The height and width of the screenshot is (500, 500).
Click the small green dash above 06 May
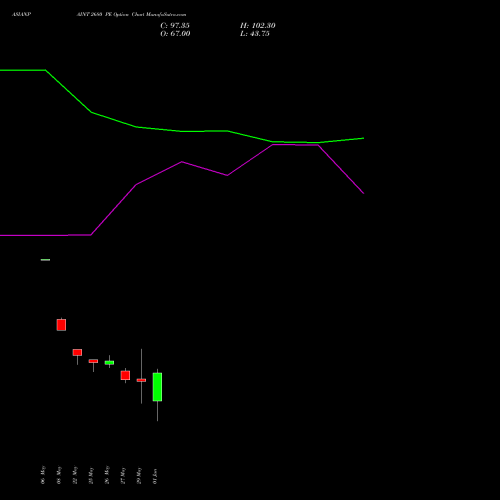click(45, 260)
